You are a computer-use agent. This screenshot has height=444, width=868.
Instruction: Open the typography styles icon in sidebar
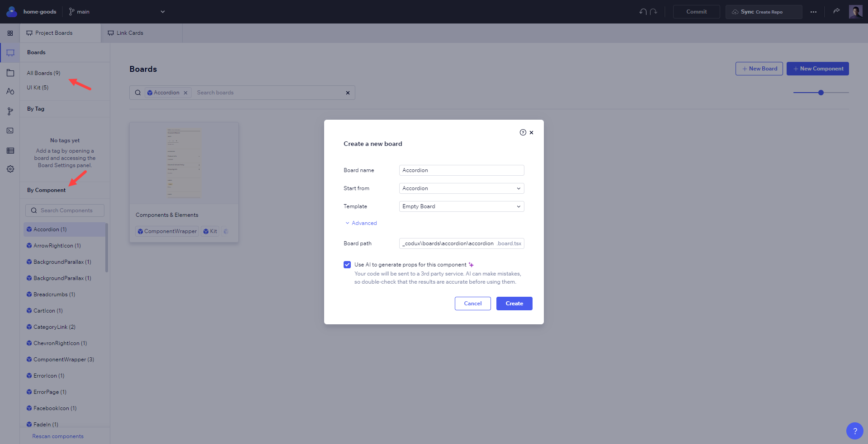coord(10,91)
